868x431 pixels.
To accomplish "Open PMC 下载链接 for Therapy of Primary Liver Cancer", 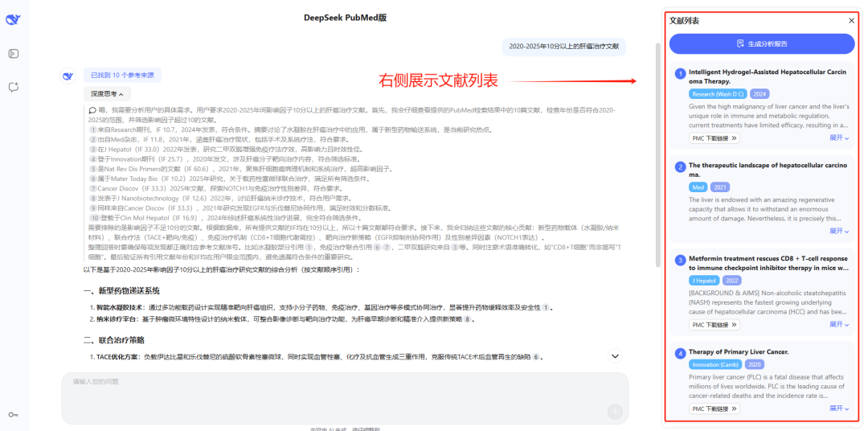I will pos(714,408).
